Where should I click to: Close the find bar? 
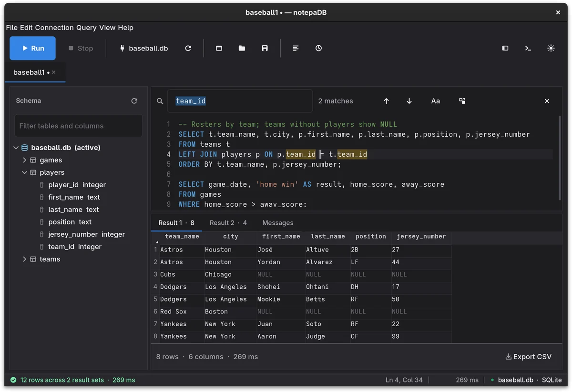click(x=547, y=101)
